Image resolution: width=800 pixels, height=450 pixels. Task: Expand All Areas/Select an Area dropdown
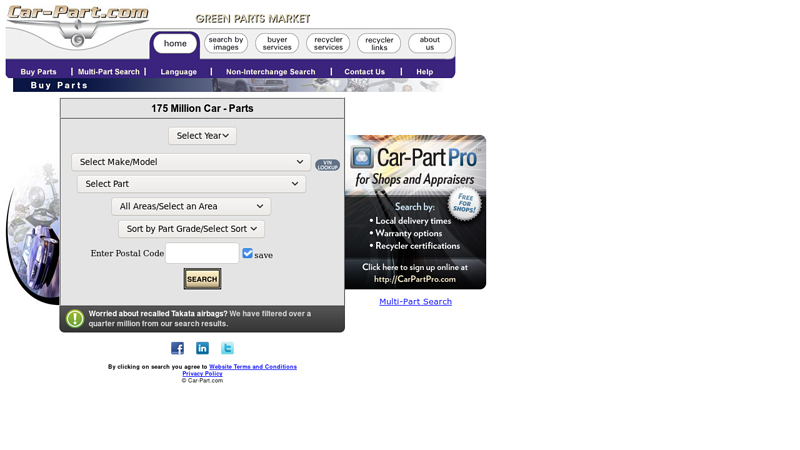pos(191,206)
